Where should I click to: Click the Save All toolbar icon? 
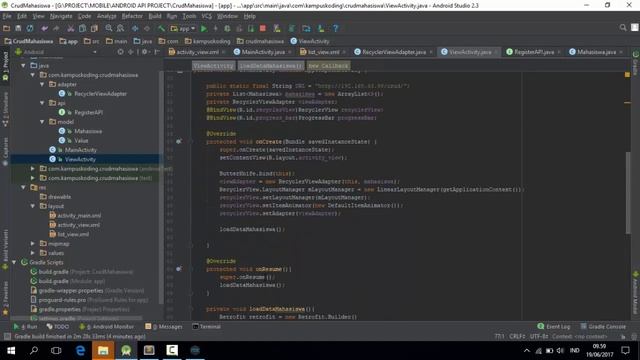click(x=18, y=28)
